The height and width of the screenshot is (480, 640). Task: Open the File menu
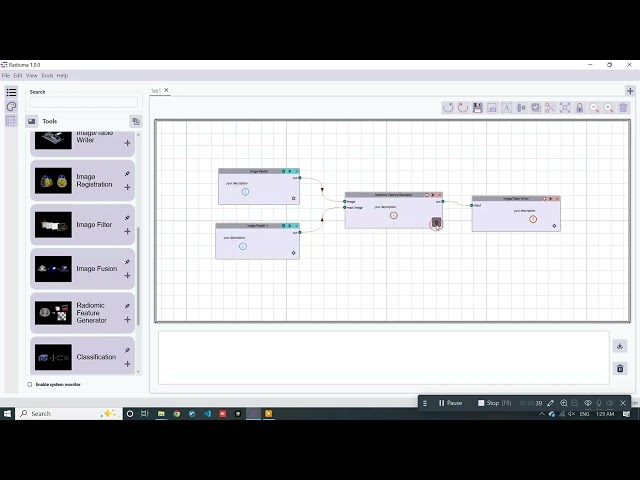tap(6, 76)
